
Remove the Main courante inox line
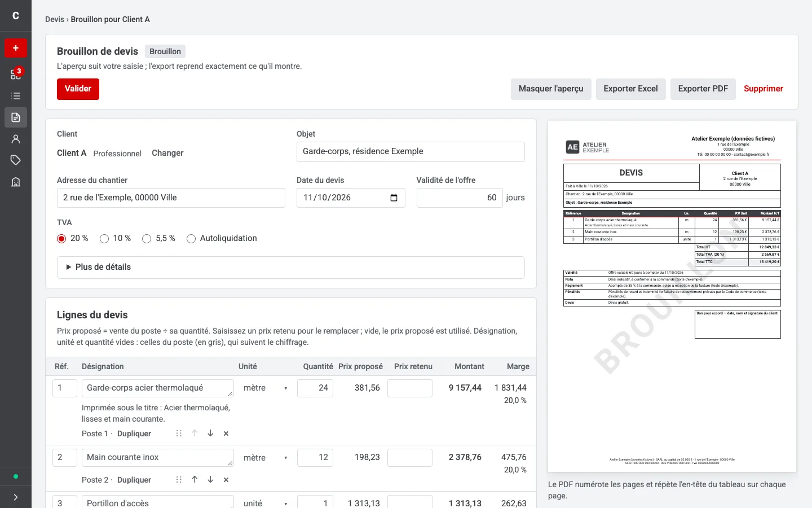226,480
